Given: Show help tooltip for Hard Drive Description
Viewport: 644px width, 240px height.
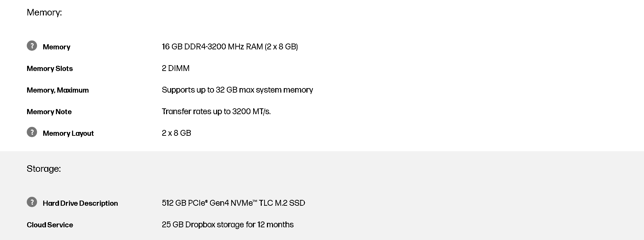Looking at the screenshot, I should (32, 202).
